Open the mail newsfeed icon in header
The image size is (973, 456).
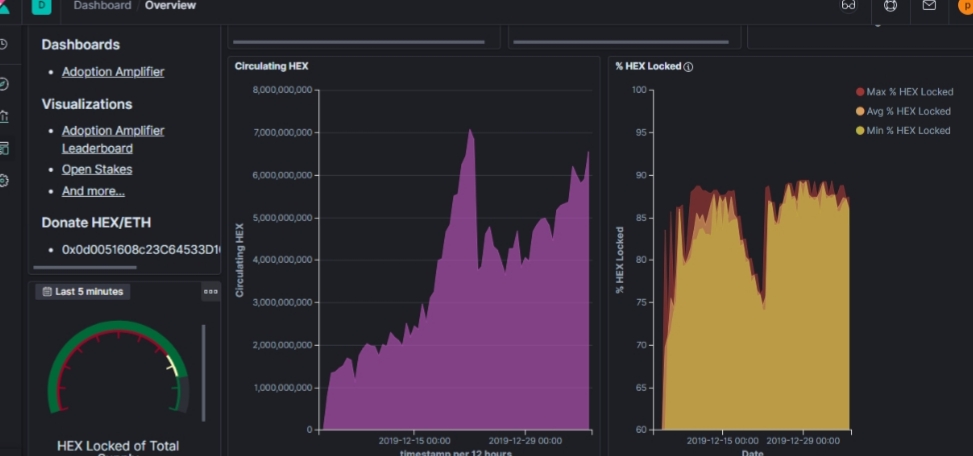click(x=929, y=6)
